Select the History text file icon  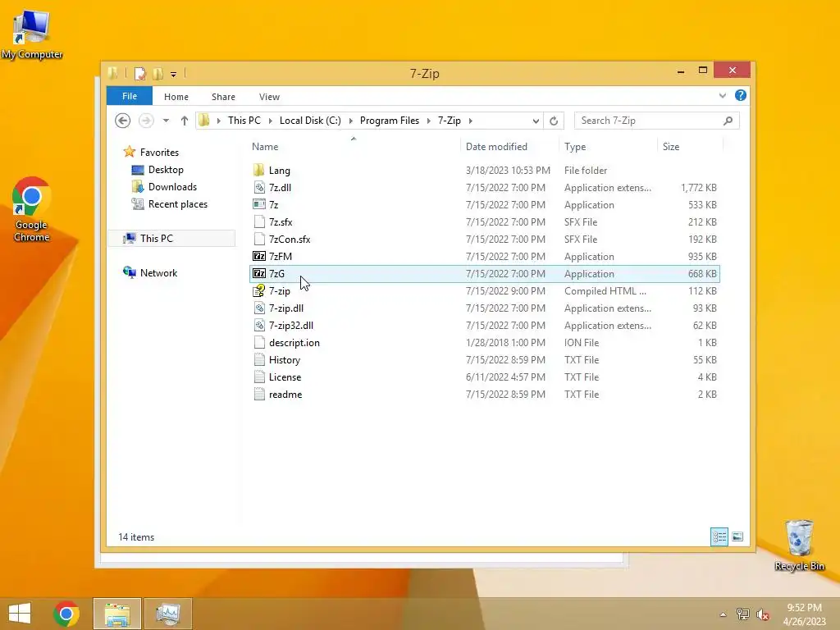point(258,359)
